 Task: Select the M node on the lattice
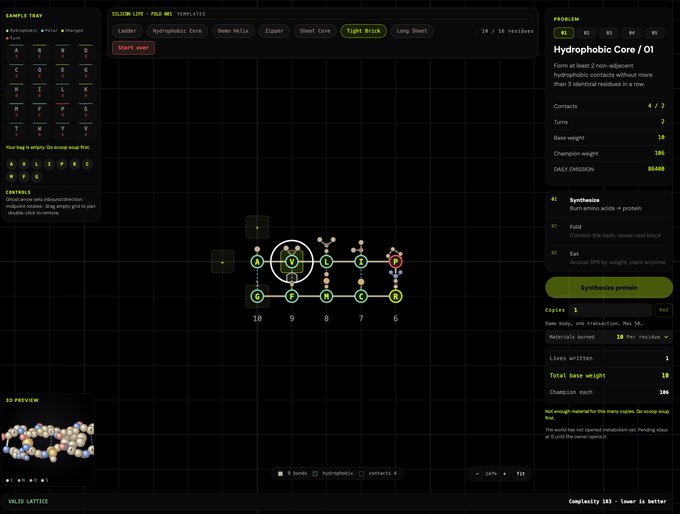[x=327, y=296]
